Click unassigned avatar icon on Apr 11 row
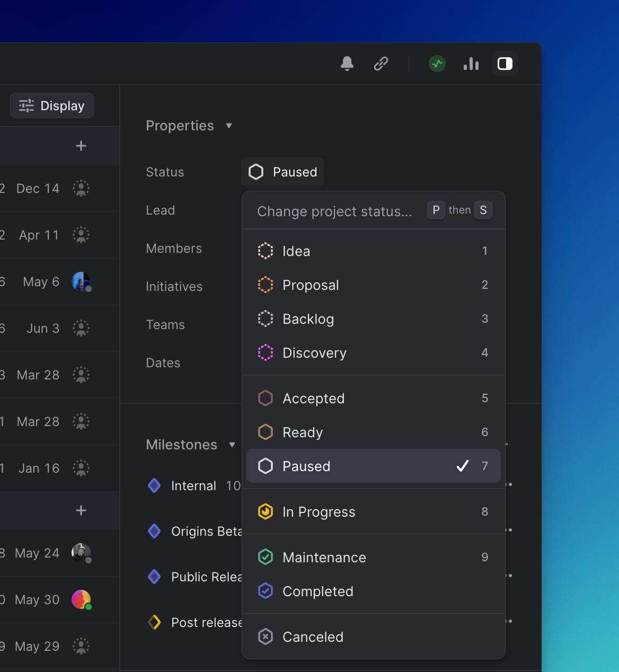The image size is (619, 672). point(81,235)
